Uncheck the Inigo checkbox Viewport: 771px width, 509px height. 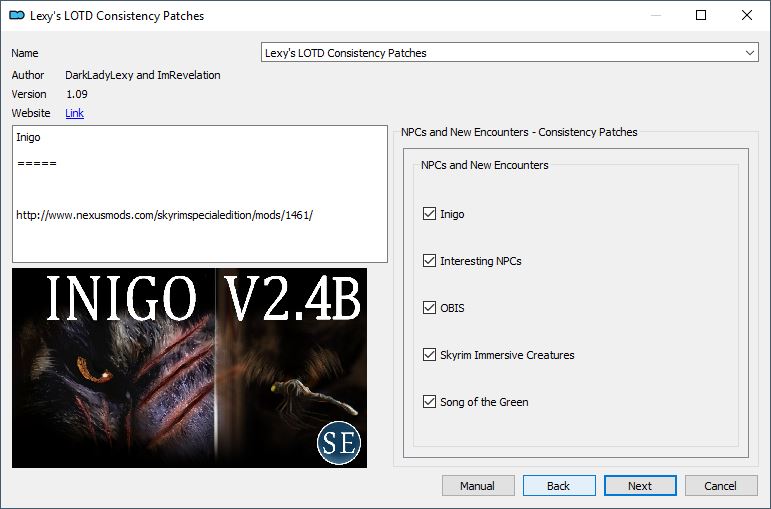point(429,213)
